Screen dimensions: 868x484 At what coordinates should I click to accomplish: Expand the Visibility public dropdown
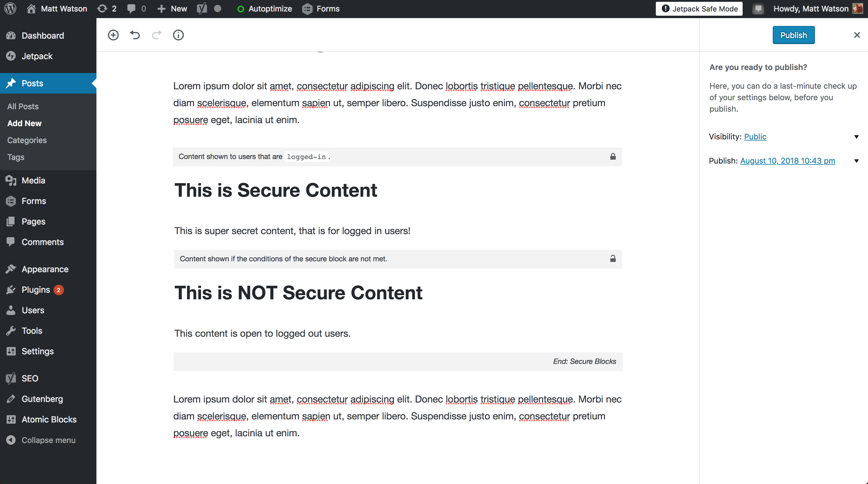click(x=856, y=136)
